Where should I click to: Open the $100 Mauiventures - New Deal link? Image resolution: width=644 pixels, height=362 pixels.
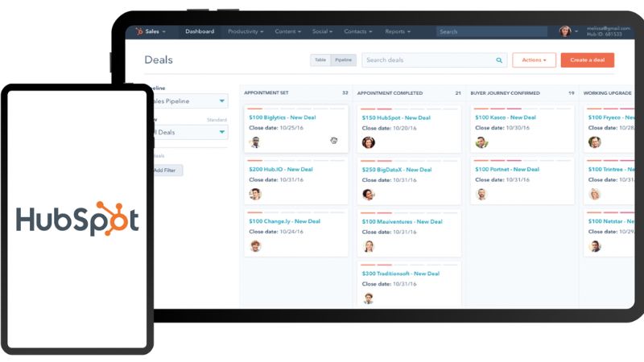click(402, 222)
